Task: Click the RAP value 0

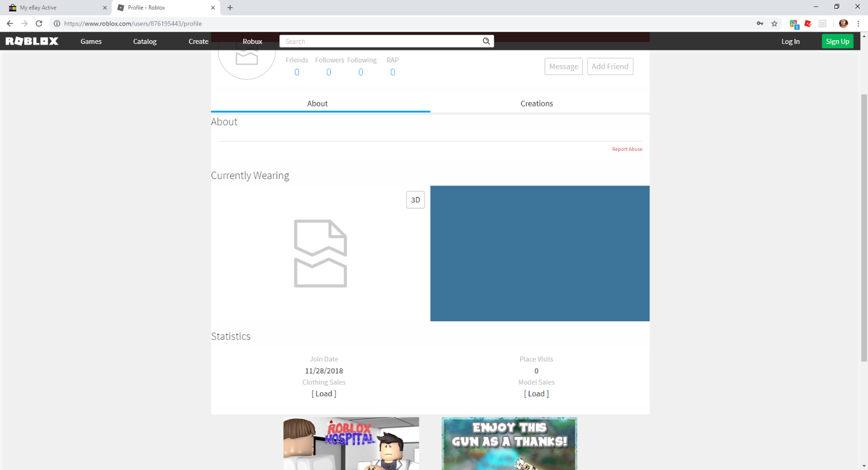Action: [x=393, y=72]
